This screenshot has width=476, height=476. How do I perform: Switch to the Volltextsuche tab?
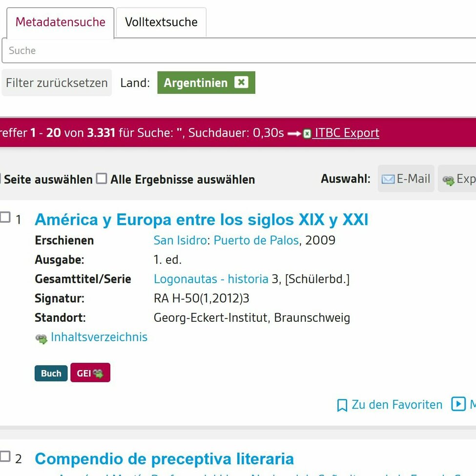click(x=161, y=22)
